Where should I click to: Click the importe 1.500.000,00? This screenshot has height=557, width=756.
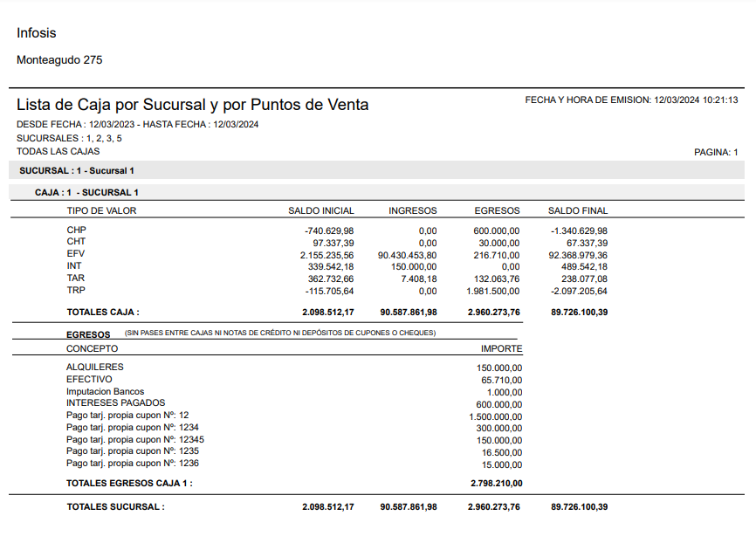pos(496,417)
